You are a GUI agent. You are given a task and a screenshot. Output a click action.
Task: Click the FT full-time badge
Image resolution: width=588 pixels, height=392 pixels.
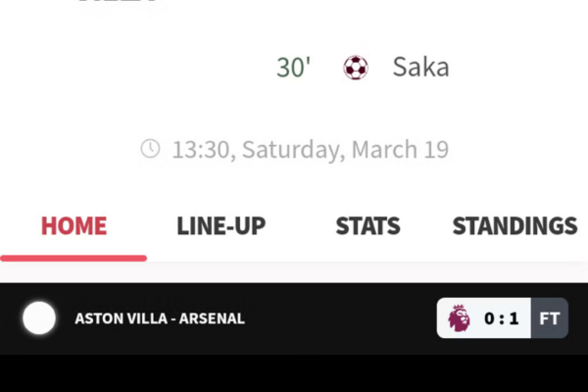[549, 318]
